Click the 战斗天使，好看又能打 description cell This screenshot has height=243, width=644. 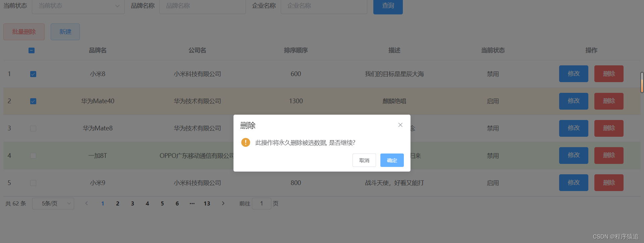[394, 183]
